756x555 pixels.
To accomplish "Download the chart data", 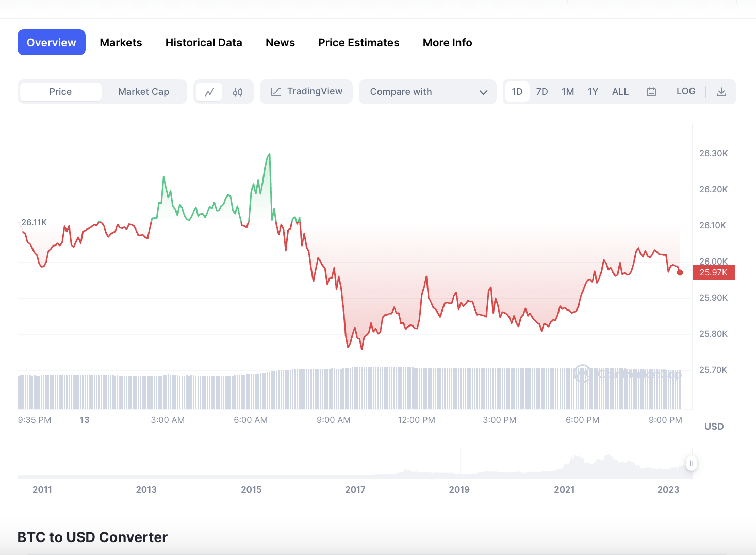I will (x=720, y=91).
